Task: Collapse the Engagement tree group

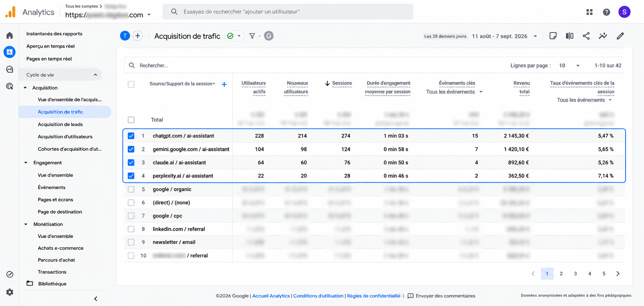Action: (x=25, y=163)
